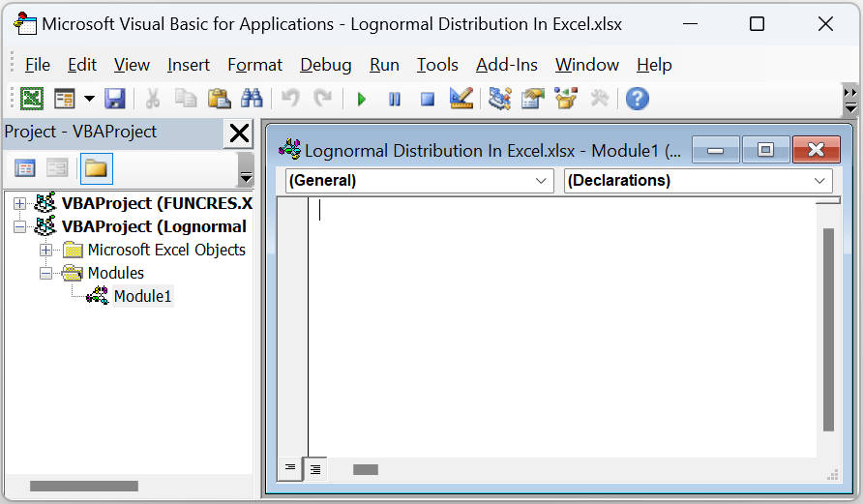The width and height of the screenshot is (863, 504).
Task: Click the Redo arrow icon
Action: (323, 99)
